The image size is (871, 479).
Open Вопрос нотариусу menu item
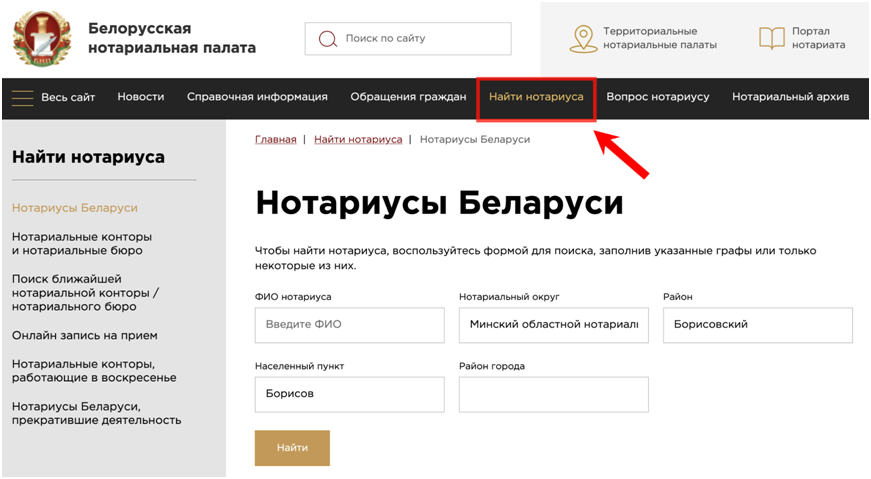tap(657, 97)
